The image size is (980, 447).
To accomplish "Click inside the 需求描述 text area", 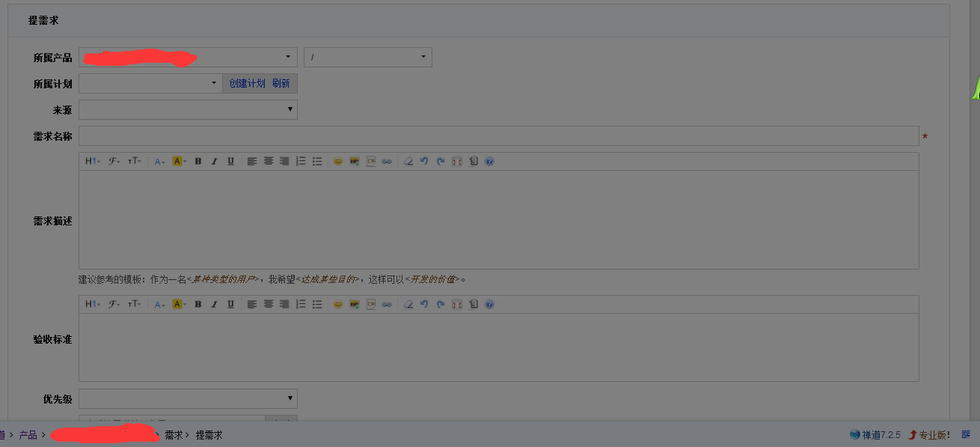I will pyautogui.click(x=499, y=219).
